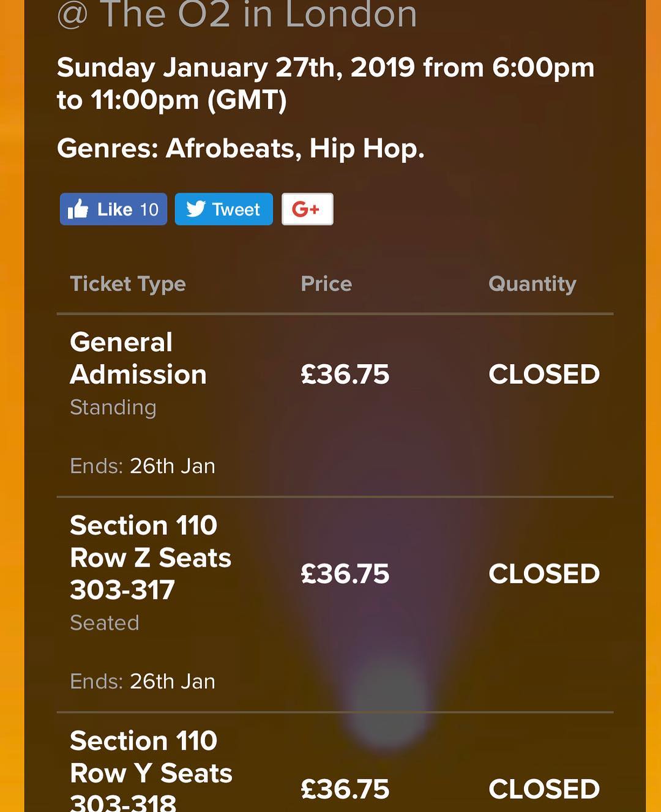Image resolution: width=661 pixels, height=812 pixels.
Task: Click the Row Y £36.75 price
Action: (345, 789)
